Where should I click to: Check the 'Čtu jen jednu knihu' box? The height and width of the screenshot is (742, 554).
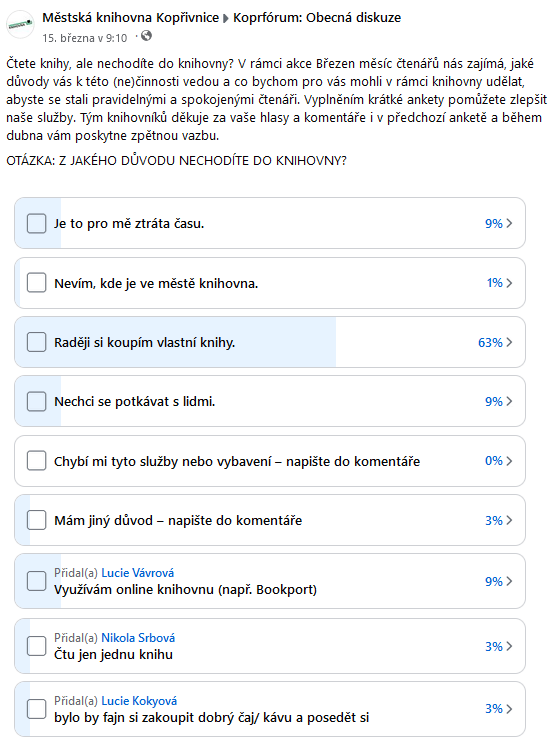click(36, 646)
